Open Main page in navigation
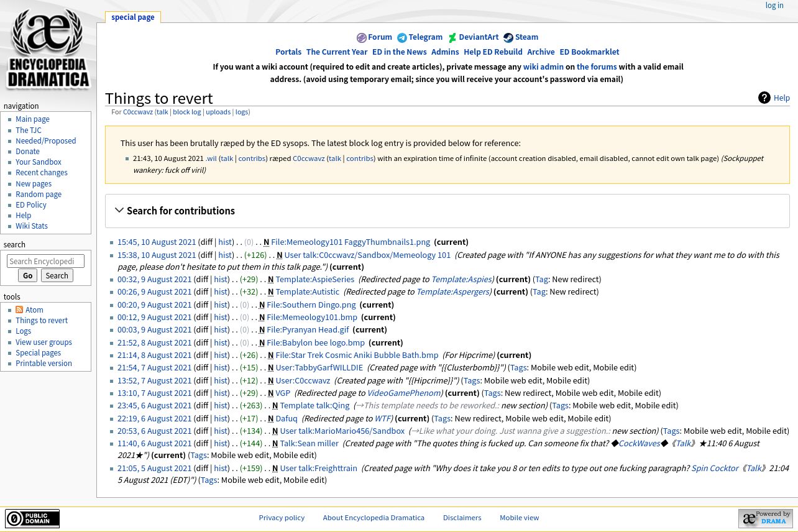The width and height of the screenshot is (798, 532). click(32, 119)
